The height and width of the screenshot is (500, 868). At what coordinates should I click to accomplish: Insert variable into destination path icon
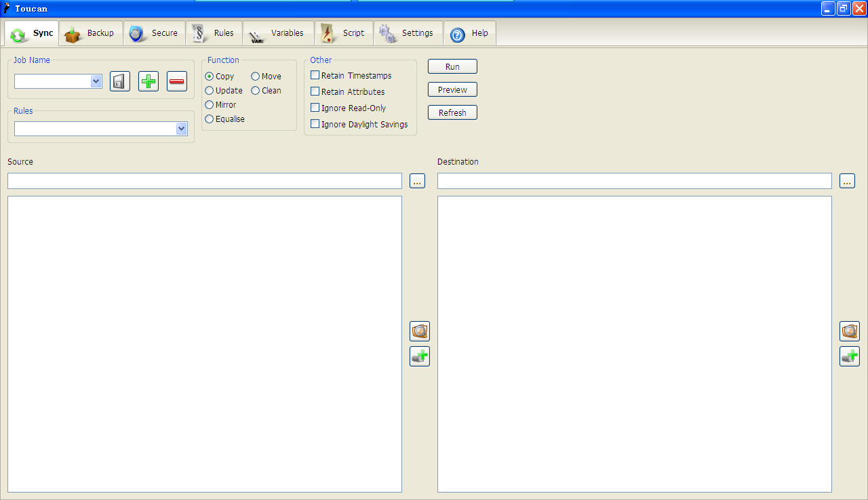pyautogui.click(x=850, y=356)
